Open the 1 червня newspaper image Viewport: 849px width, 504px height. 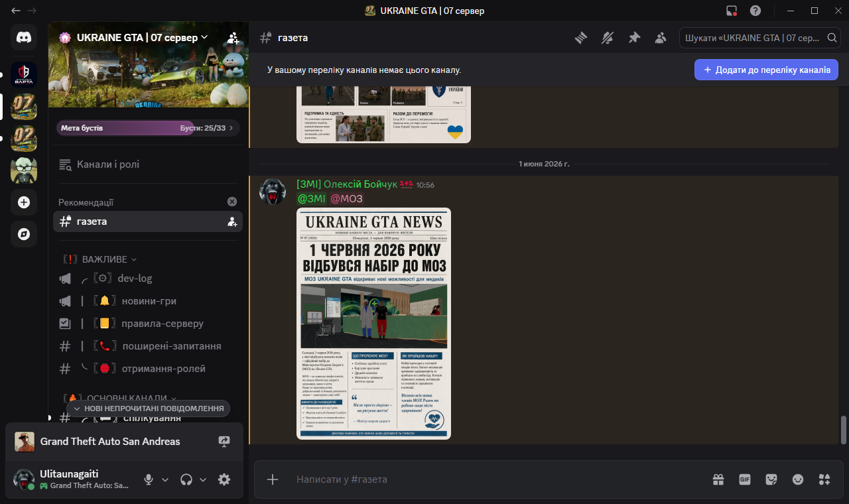[373, 324]
